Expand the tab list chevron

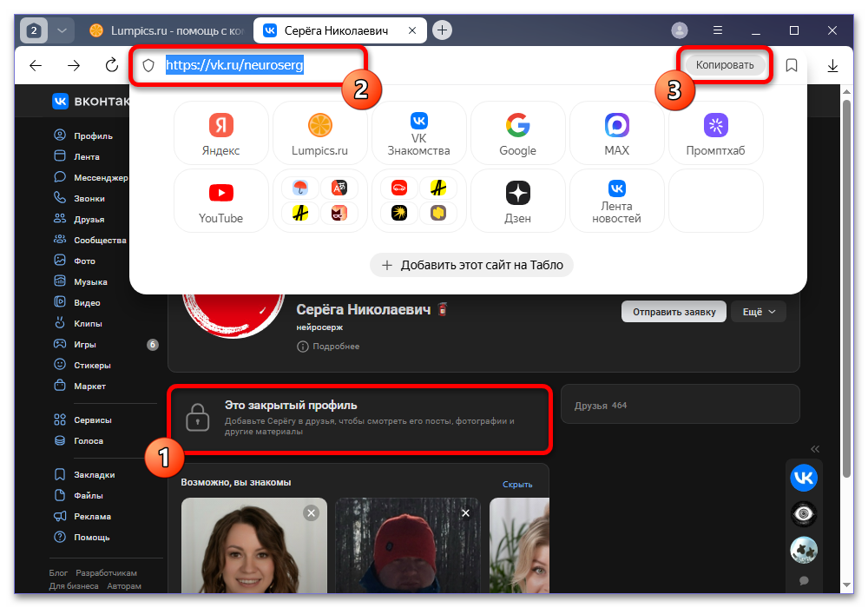62,30
